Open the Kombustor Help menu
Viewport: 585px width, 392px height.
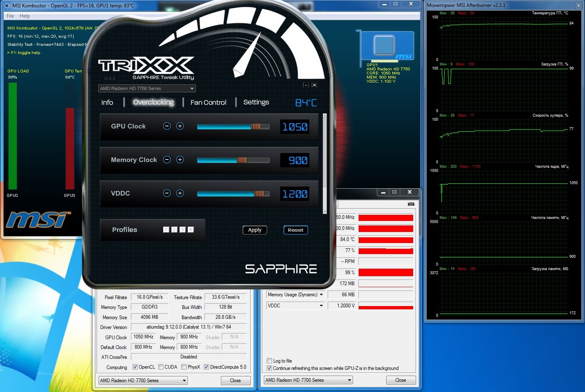point(25,16)
